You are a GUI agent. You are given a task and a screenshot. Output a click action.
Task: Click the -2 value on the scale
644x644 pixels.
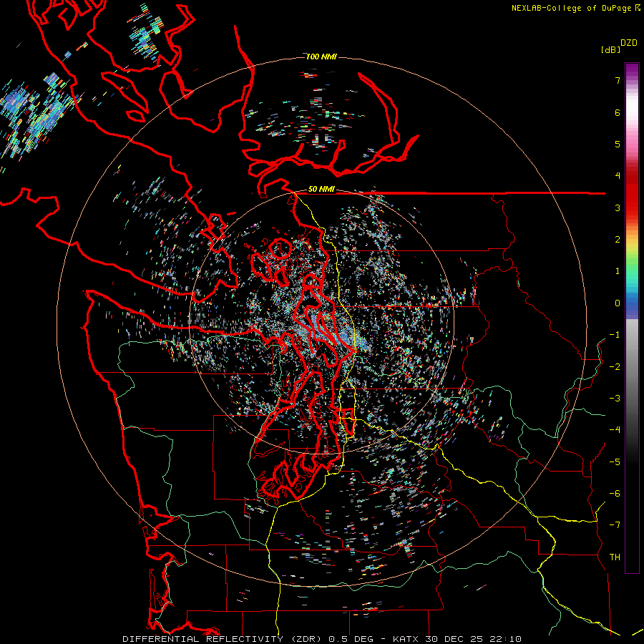pyautogui.click(x=615, y=367)
